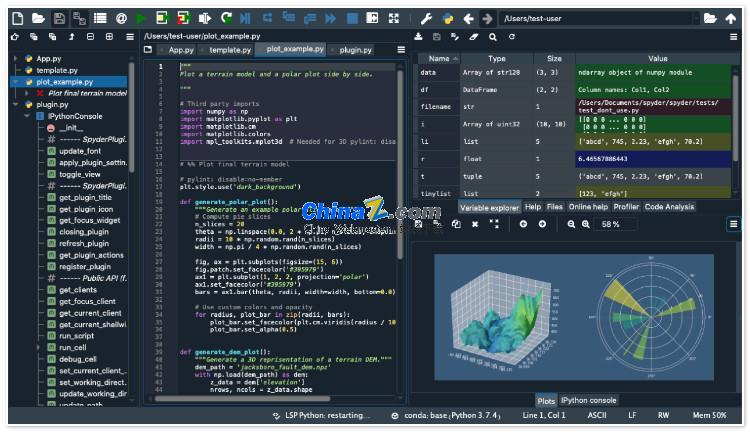
Task: Toggle fit plot to pane button
Action: pos(494,224)
